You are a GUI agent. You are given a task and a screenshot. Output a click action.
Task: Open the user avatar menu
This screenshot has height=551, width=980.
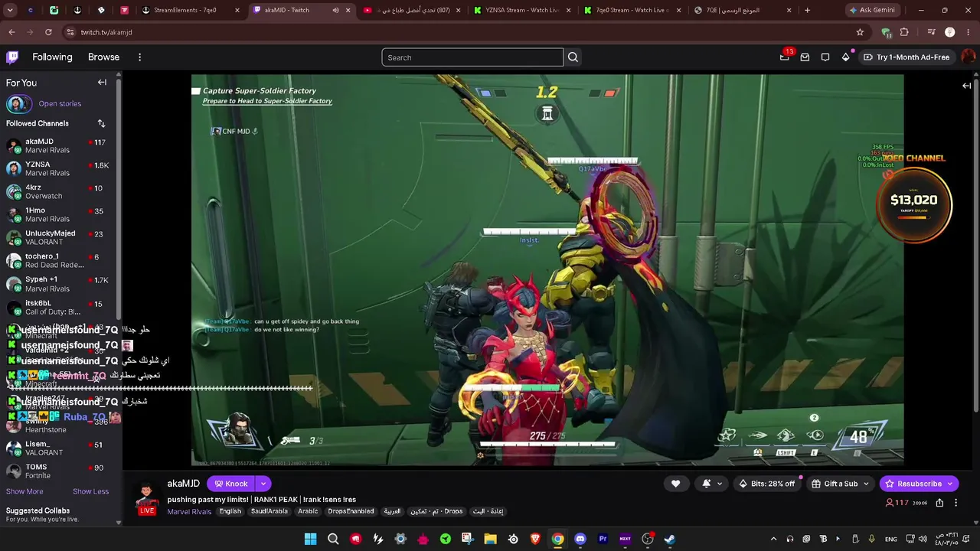click(968, 57)
